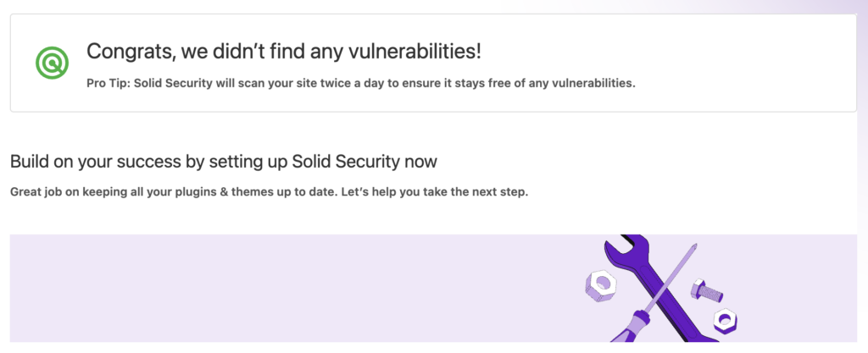Click the bolt right of the wrench
The image size is (868, 353).
pos(705,290)
